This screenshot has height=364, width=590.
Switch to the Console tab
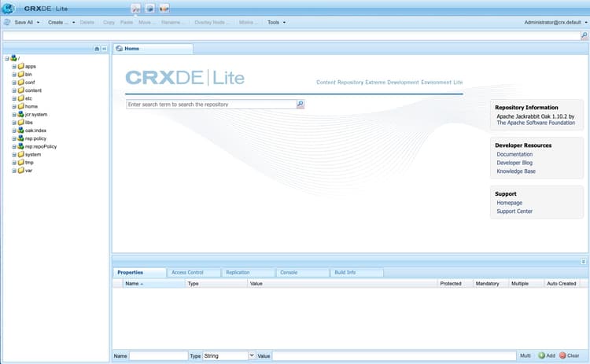[x=289, y=273]
